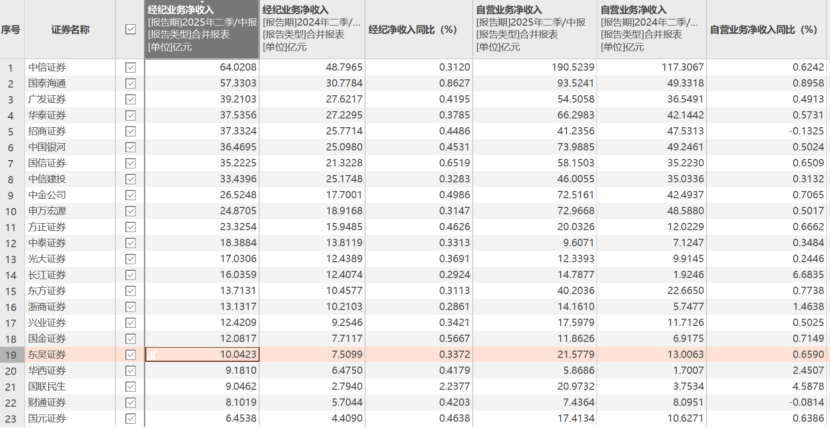
Task: Click the value 48.7965 for 中信证券
Action: coord(344,68)
